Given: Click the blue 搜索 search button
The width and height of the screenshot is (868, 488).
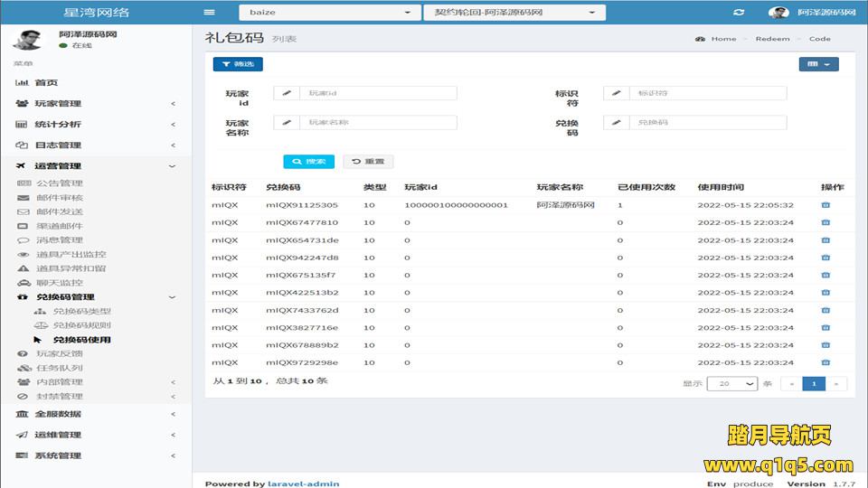Looking at the screenshot, I should pos(308,162).
